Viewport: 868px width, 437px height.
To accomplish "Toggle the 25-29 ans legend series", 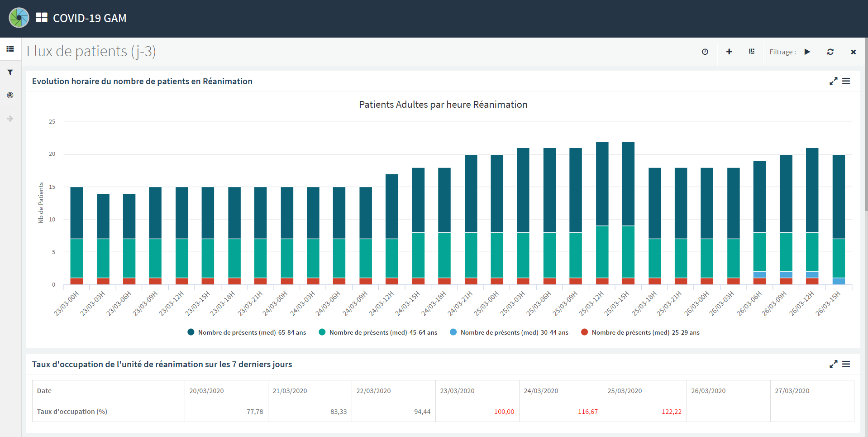I will [640, 332].
